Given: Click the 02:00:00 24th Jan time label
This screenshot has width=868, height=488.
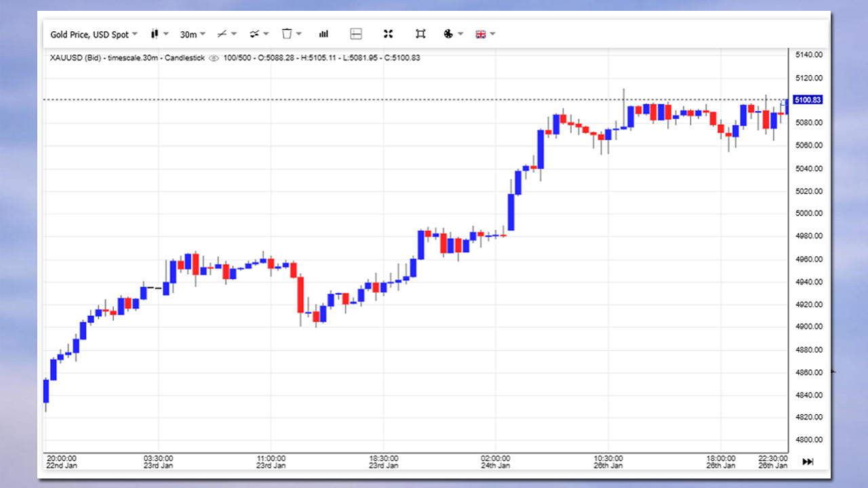Looking at the screenshot, I should [495, 462].
